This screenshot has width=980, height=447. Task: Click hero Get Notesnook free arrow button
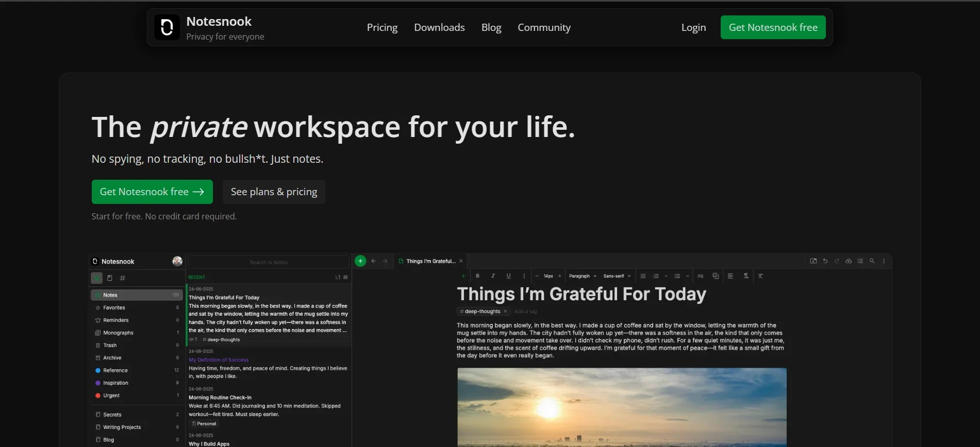[152, 192]
